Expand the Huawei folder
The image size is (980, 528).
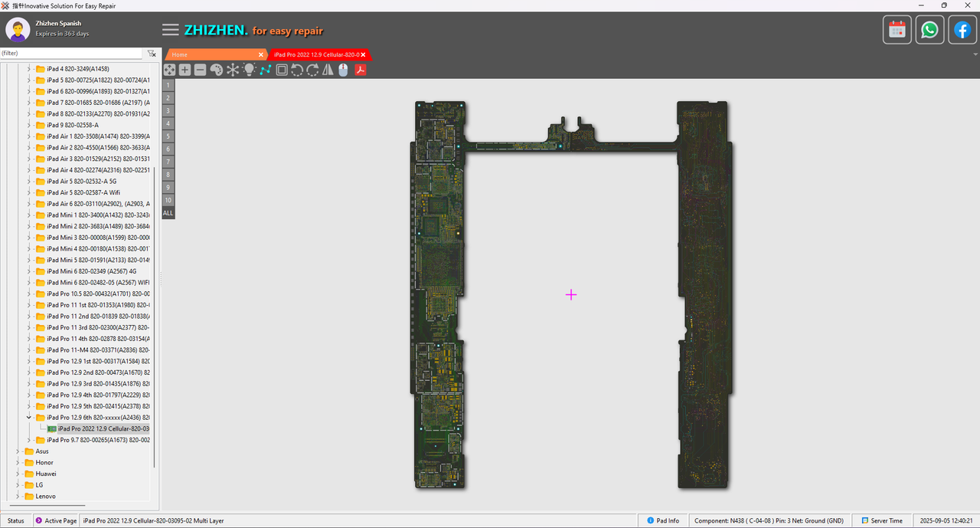pos(18,474)
